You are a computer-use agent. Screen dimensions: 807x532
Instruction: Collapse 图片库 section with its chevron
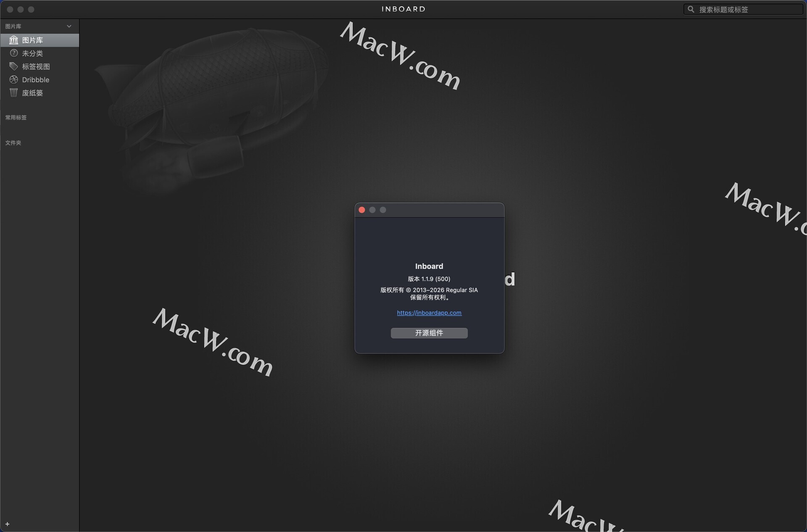click(x=69, y=26)
